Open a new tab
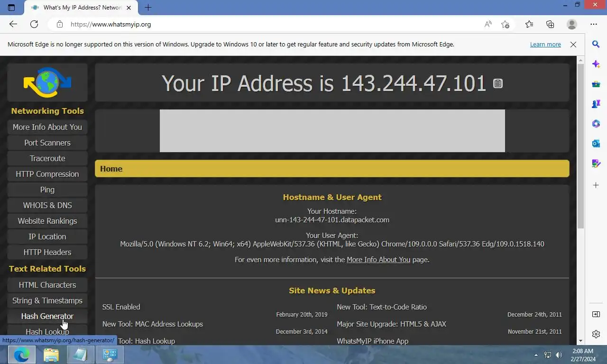The image size is (607, 364). 148,7
